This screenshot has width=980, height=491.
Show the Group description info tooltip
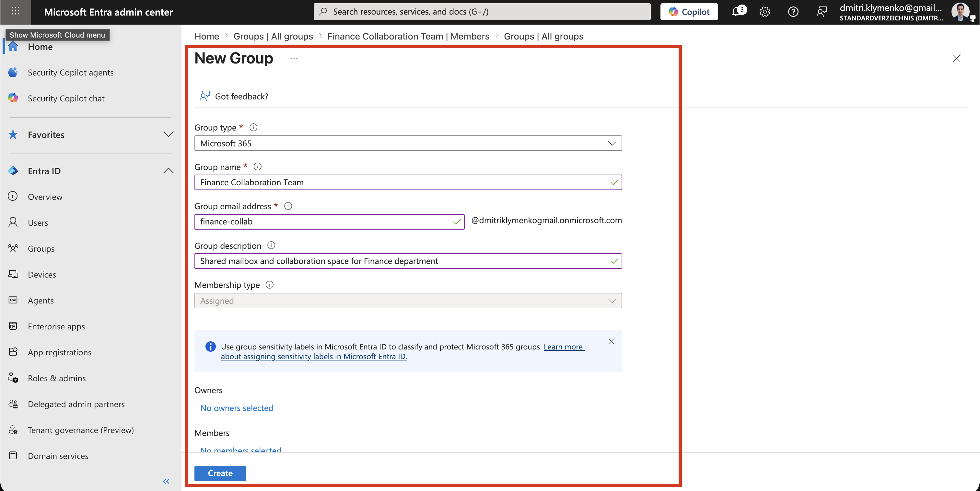271,245
